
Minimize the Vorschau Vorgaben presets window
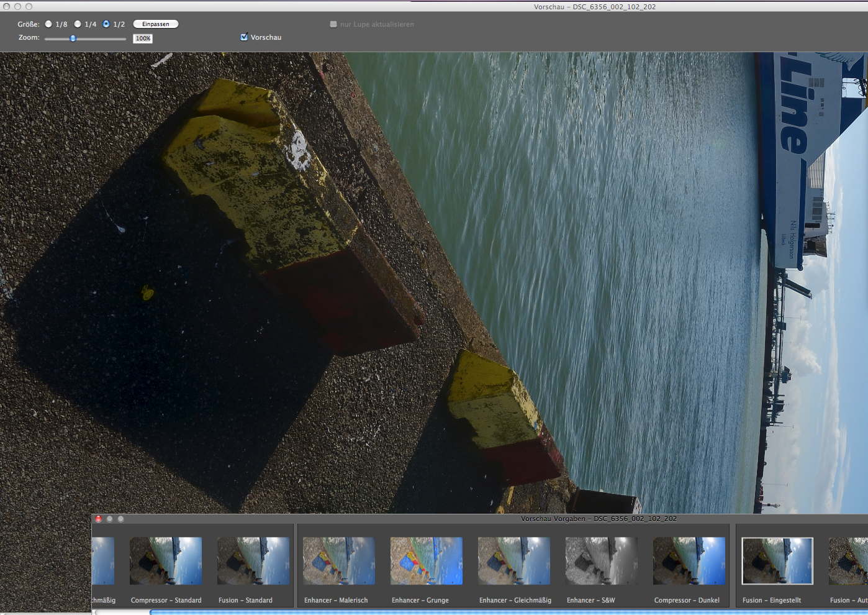(x=109, y=519)
